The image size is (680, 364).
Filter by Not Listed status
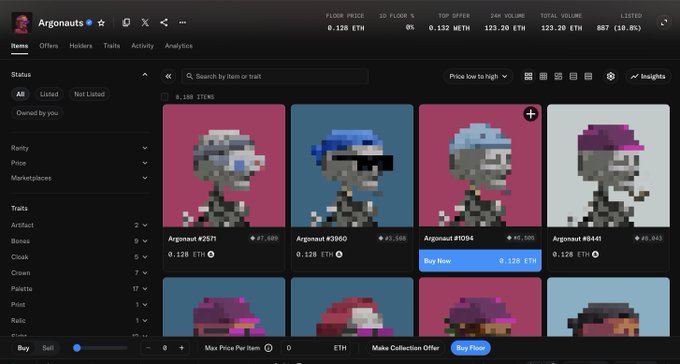point(89,94)
